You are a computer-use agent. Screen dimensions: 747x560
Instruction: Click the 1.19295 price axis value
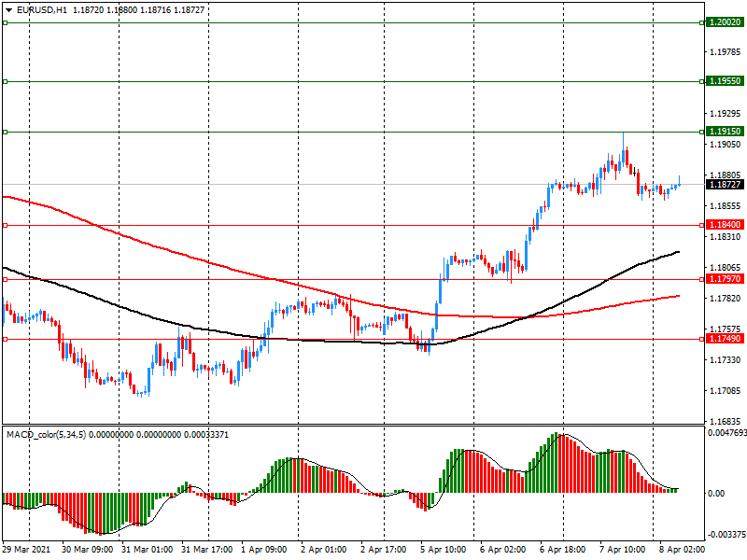point(726,113)
